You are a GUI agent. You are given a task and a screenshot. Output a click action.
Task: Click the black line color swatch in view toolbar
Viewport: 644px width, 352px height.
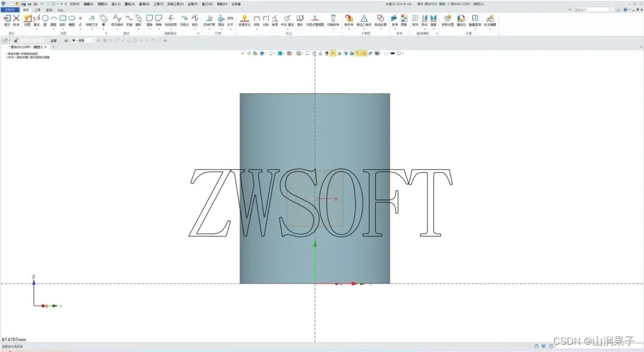392,54
